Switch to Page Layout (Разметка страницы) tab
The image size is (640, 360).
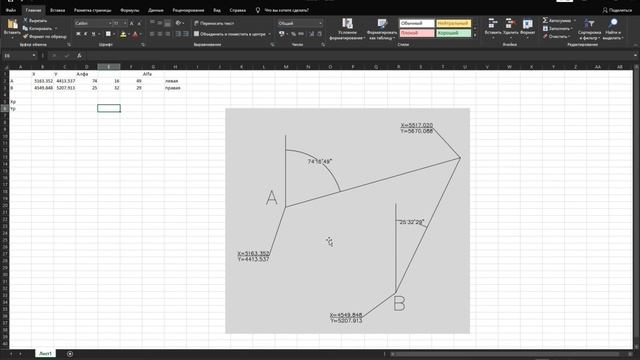92,10
